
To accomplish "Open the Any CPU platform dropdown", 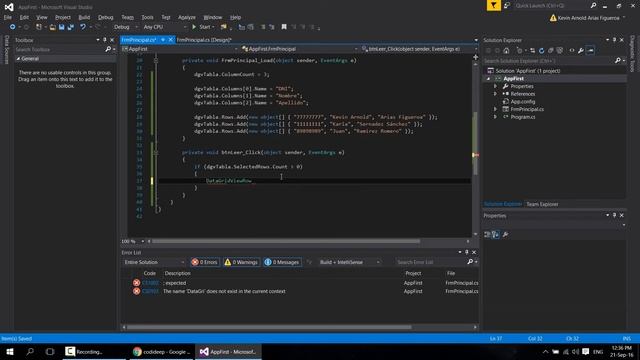I will (165, 27).
